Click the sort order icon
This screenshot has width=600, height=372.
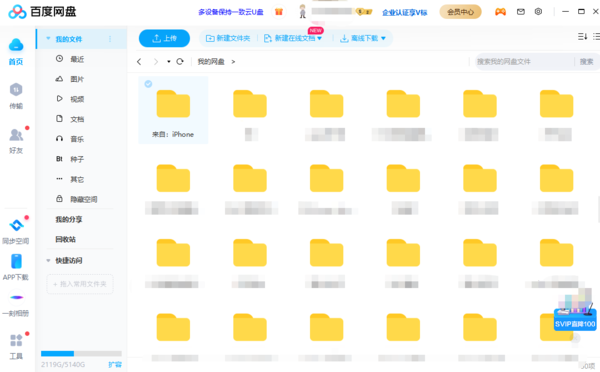[582, 37]
